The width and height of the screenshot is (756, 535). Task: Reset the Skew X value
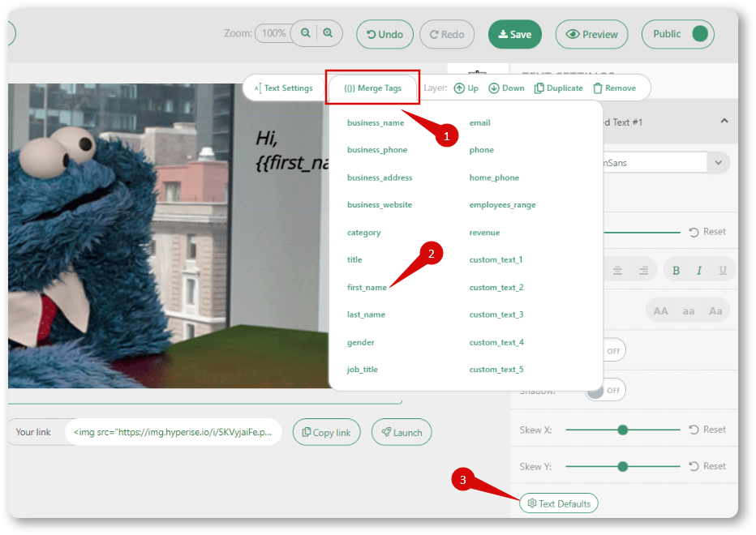707,430
